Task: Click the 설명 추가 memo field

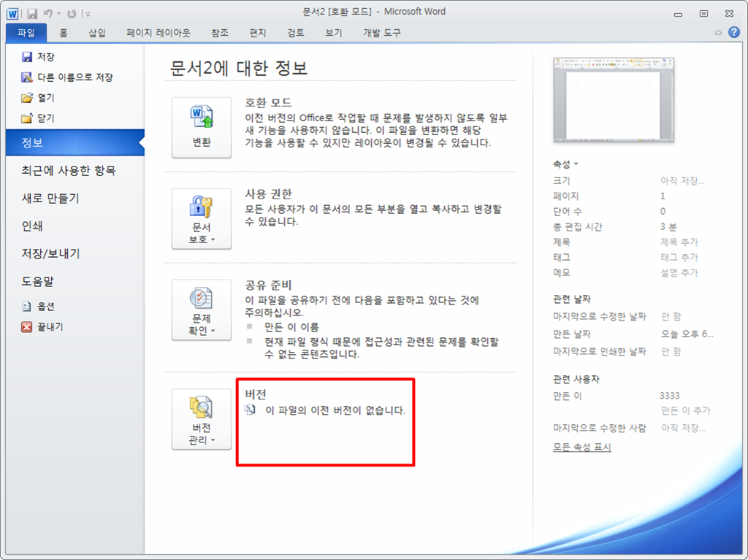Action: 679,272
